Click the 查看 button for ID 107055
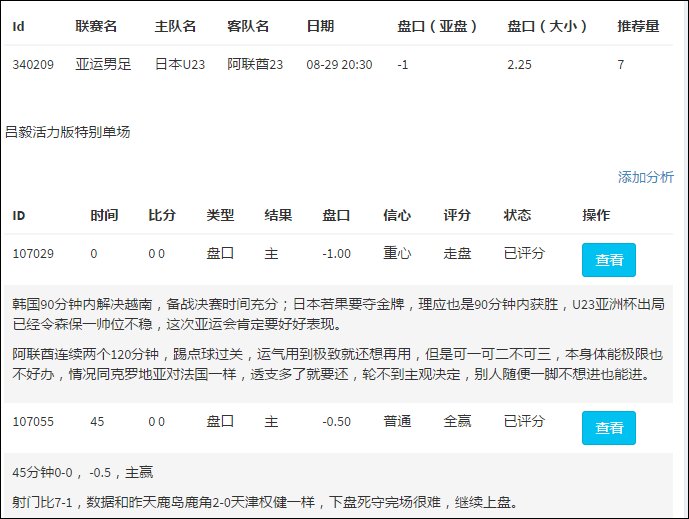This screenshot has width=689, height=519. click(x=609, y=428)
